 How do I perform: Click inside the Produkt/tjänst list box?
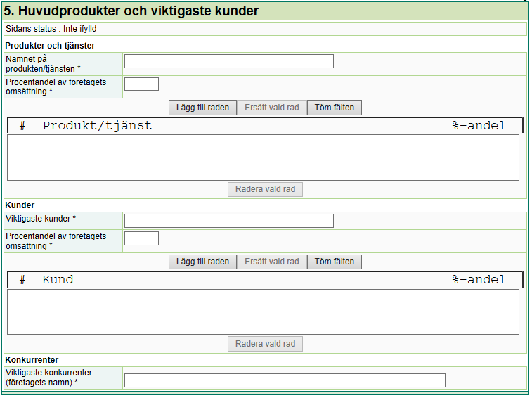click(263, 158)
